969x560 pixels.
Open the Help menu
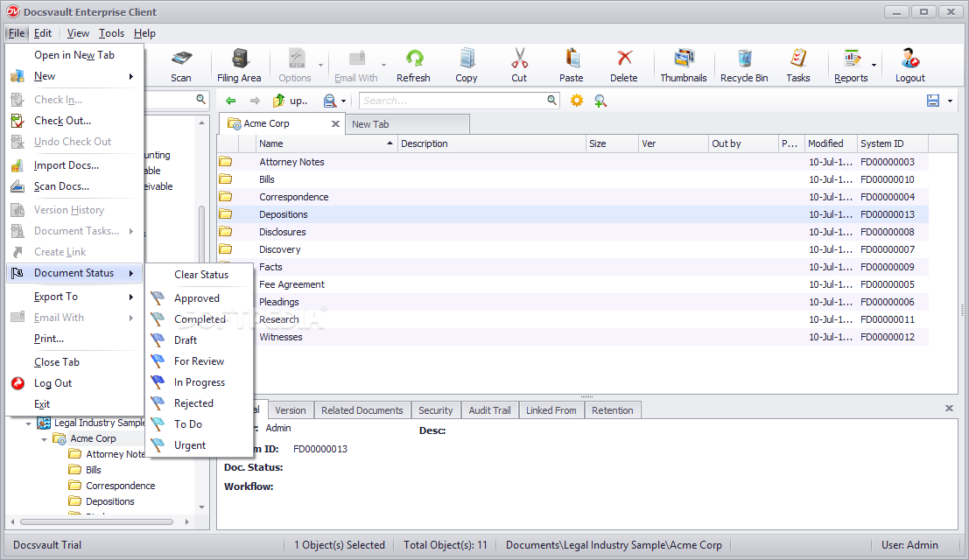[x=144, y=33]
